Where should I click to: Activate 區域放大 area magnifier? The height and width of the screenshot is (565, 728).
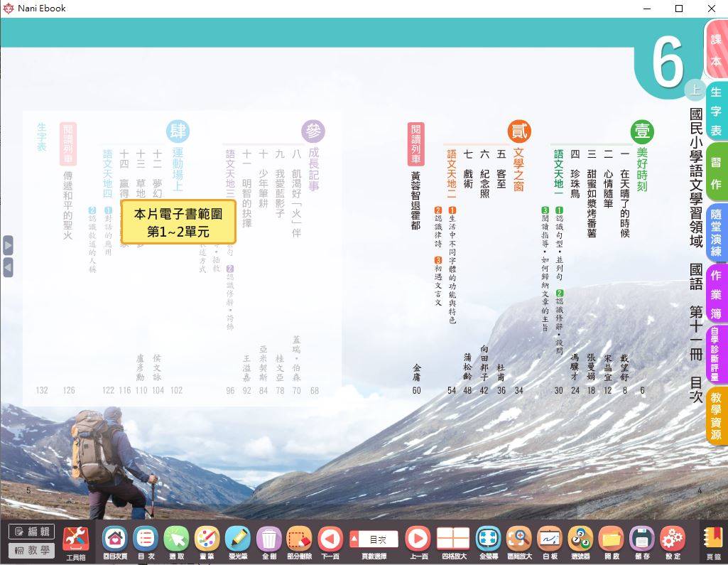(x=519, y=542)
